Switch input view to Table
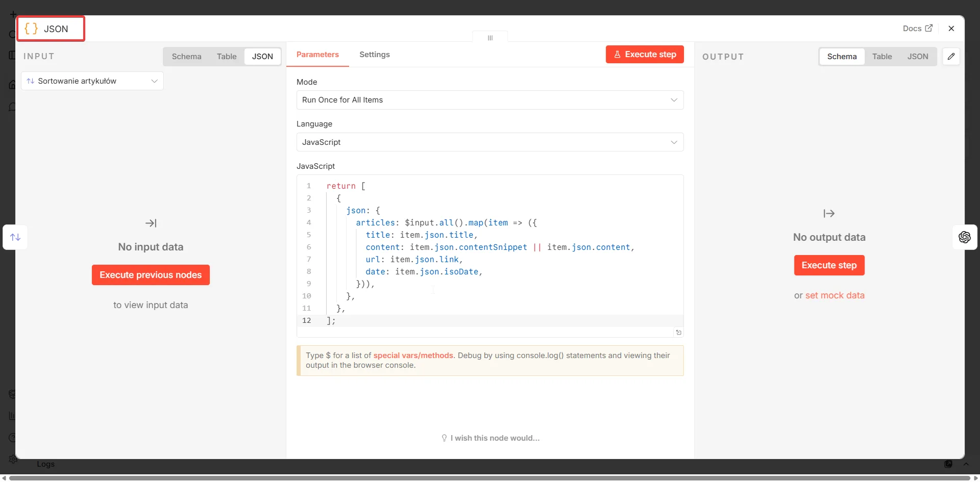Image resolution: width=980 pixels, height=482 pixels. (x=227, y=57)
